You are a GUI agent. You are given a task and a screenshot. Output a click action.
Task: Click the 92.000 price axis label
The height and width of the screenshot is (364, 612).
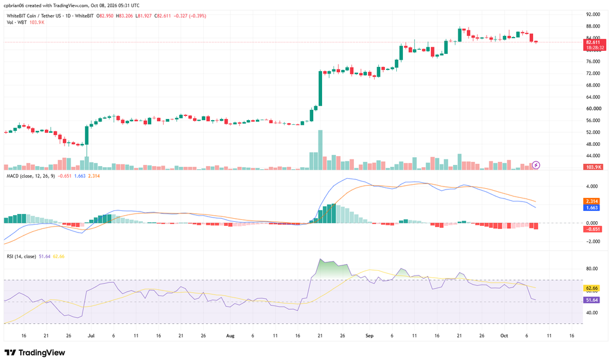tap(593, 14)
